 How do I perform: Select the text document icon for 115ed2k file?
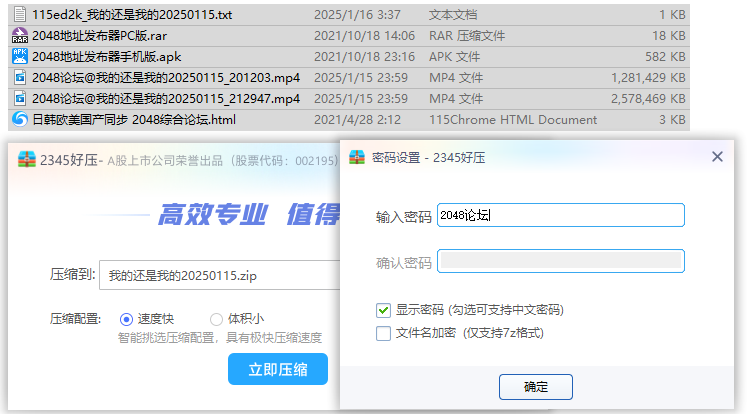20,14
